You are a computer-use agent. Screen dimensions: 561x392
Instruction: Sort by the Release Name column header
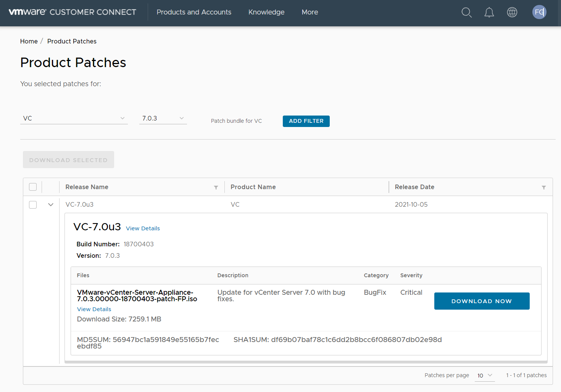[x=87, y=187]
